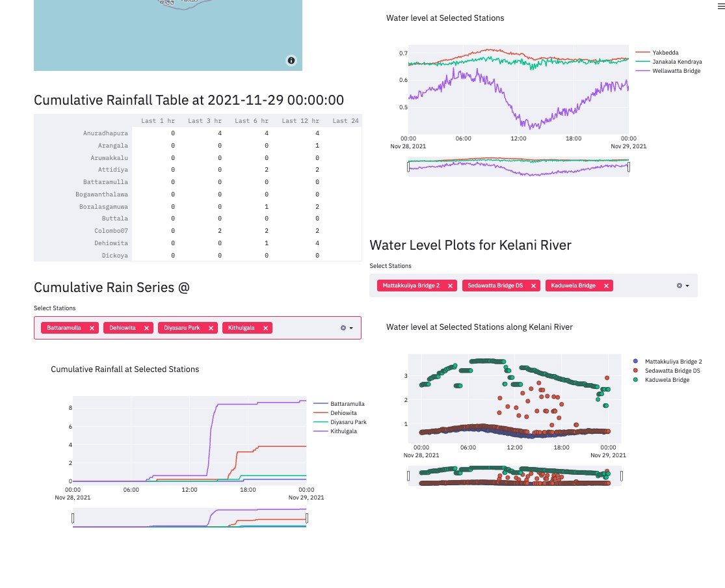The width and height of the screenshot is (725, 588).
Task: Remove Sedawatta Bridge DS tag
Action: 534,286
